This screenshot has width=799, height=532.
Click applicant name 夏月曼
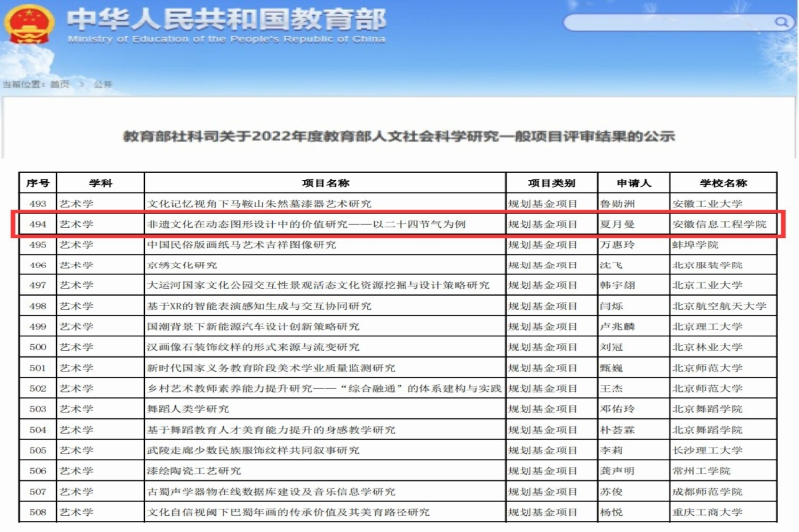coord(616,224)
